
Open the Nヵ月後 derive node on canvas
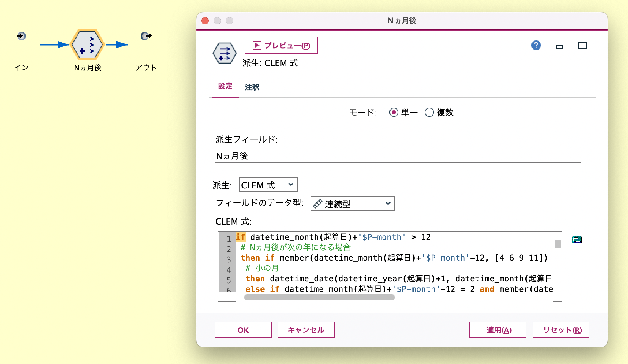pyautogui.click(x=87, y=44)
